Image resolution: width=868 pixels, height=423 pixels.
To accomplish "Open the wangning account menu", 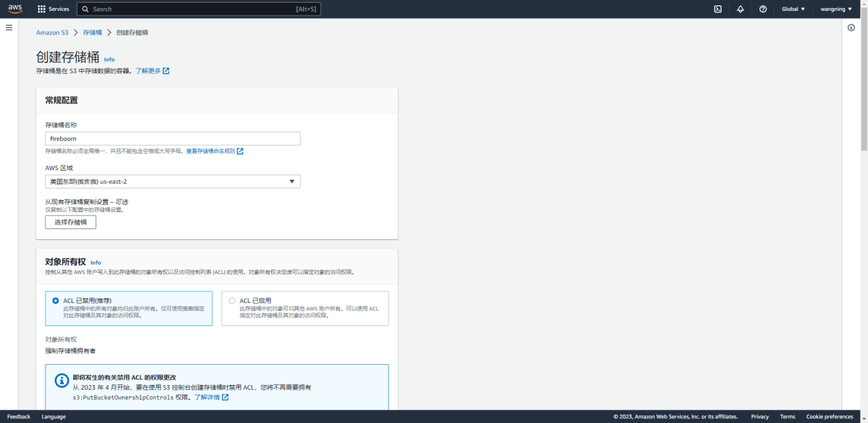I will pos(836,9).
